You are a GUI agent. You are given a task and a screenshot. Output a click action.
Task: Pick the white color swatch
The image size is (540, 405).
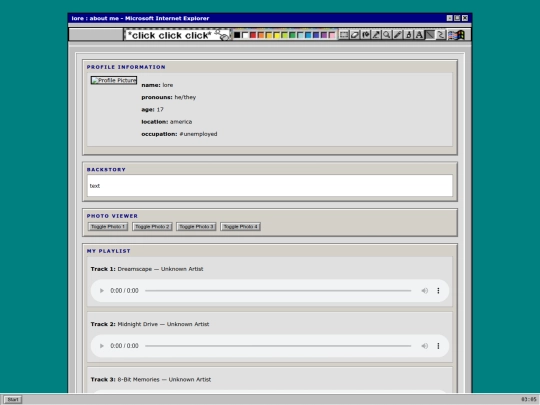pyautogui.click(x=245, y=35)
